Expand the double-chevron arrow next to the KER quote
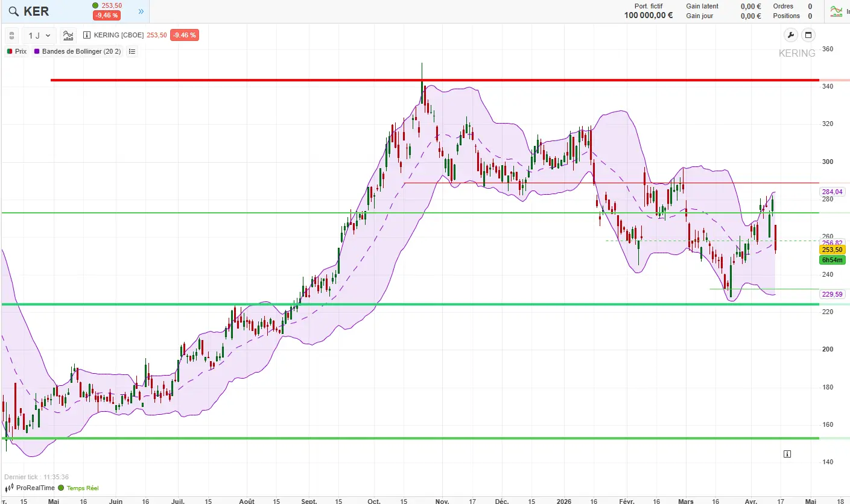The image size is (850, 504). [x=141, y=11]
